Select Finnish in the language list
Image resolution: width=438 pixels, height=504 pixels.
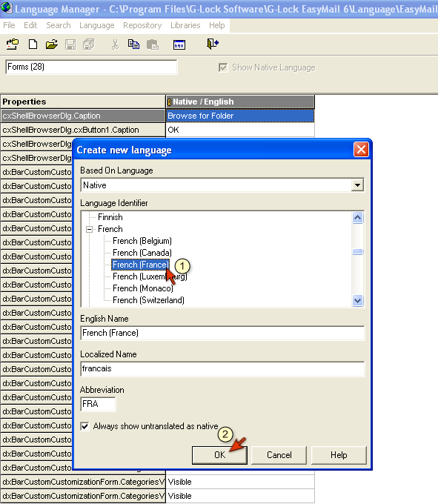point(110,217)
